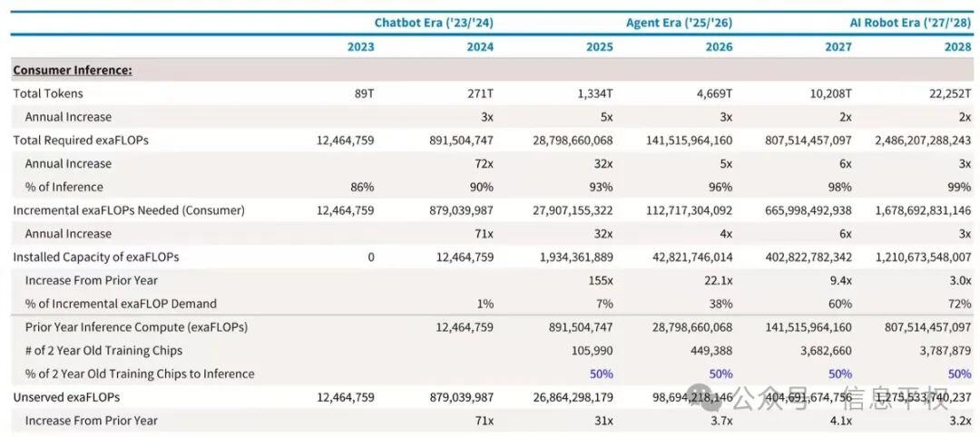
Task: Select the 27,907,155,322 cell
Action: tap(572, 210)
